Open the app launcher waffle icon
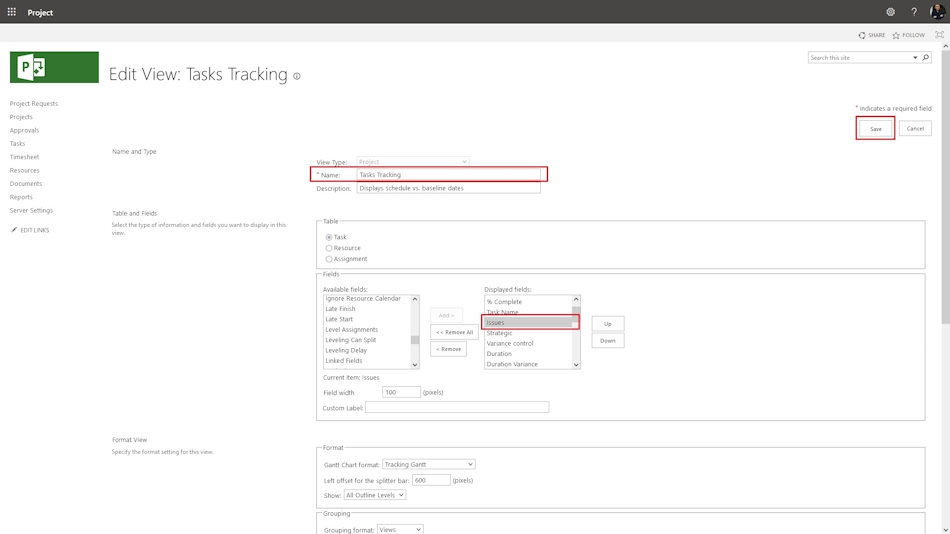Screen dimensions: 950x534 [x=12, y=12]
